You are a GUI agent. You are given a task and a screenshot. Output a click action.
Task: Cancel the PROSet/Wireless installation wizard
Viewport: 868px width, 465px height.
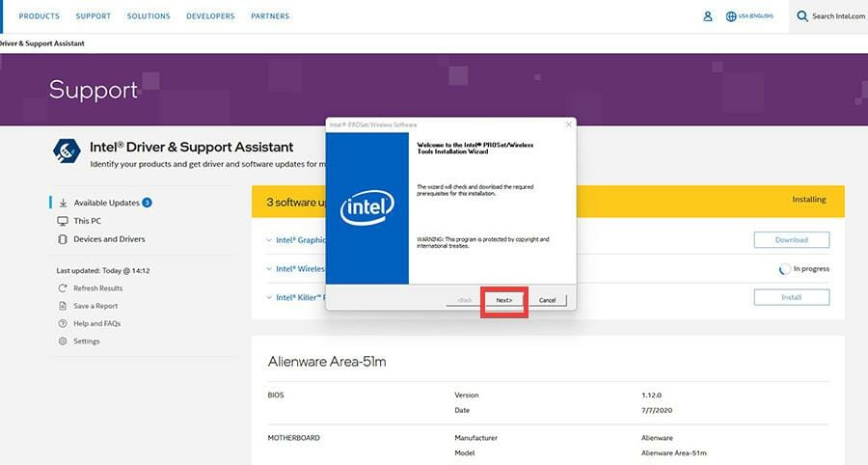point(548,300)
